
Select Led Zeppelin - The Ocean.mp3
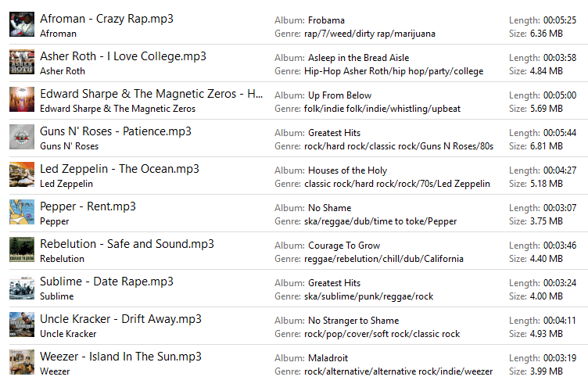[120, 169]
